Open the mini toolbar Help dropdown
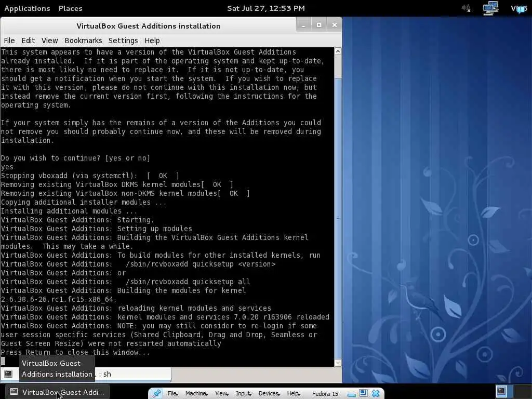 click(294, 394)
